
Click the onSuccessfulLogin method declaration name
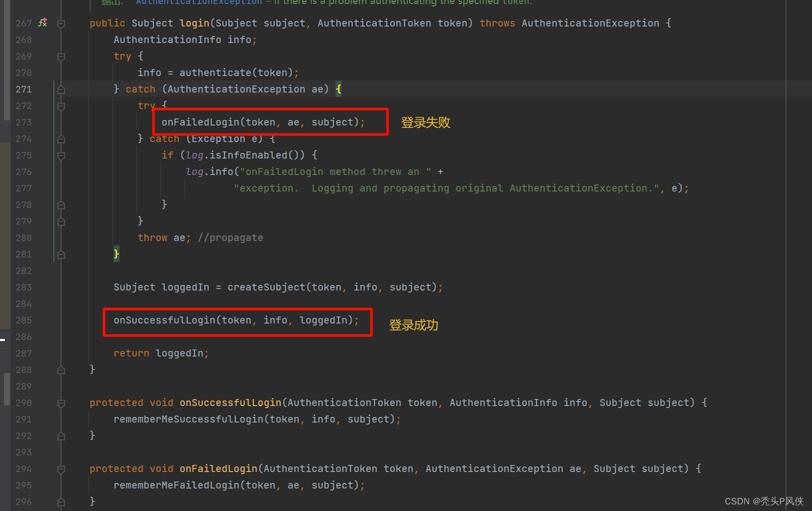click(230, 402)
